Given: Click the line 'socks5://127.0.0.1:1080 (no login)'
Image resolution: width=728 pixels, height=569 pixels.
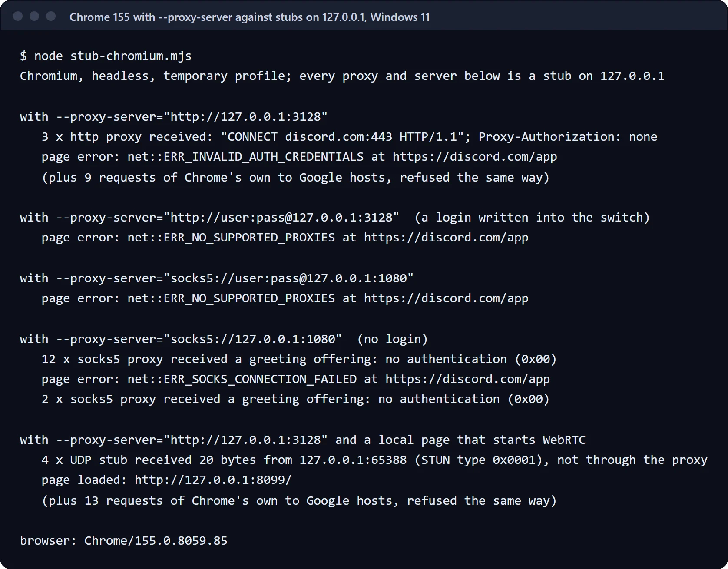Looking at the screenshot, I should (x=224, y=339).
